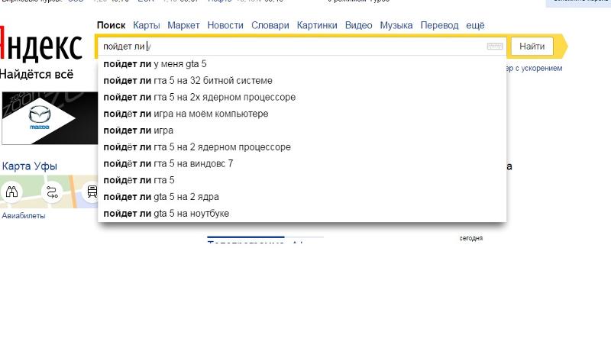This screenshot has height=364, width=611.
Task: Switch to the Картинки tab
Action: (x=317, y=25)
